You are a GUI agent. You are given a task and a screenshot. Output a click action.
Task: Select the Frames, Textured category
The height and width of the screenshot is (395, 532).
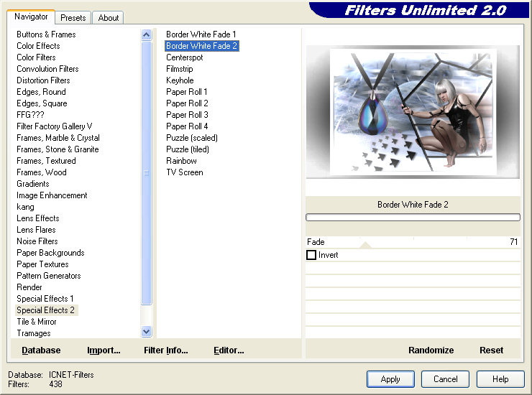tap(46, 161)
